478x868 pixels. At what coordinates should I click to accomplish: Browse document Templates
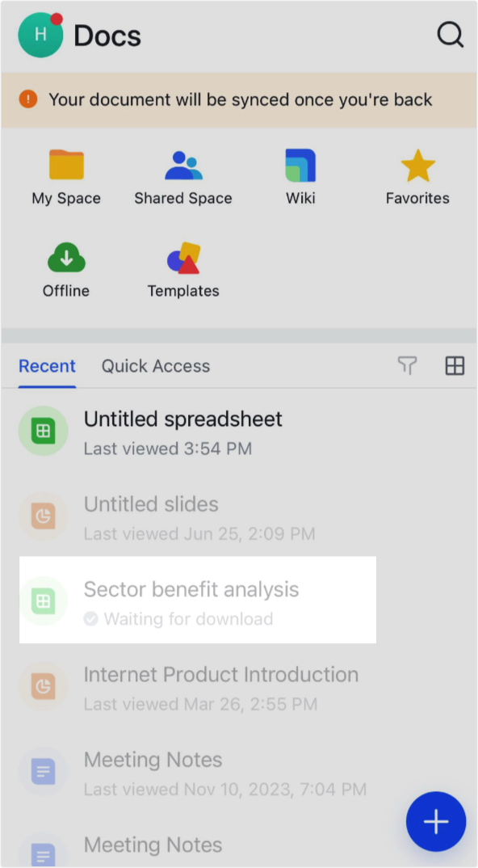click(182, 268)
